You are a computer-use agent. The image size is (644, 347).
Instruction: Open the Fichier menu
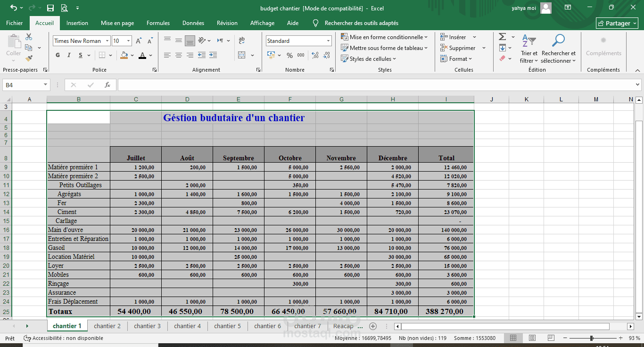[x=15, y=23]
